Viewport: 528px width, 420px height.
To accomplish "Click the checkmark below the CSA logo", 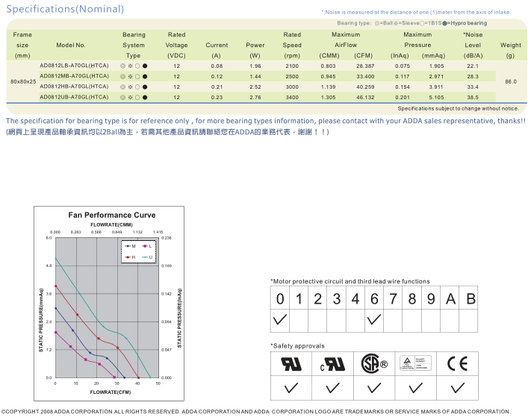I will pos(374,388).
